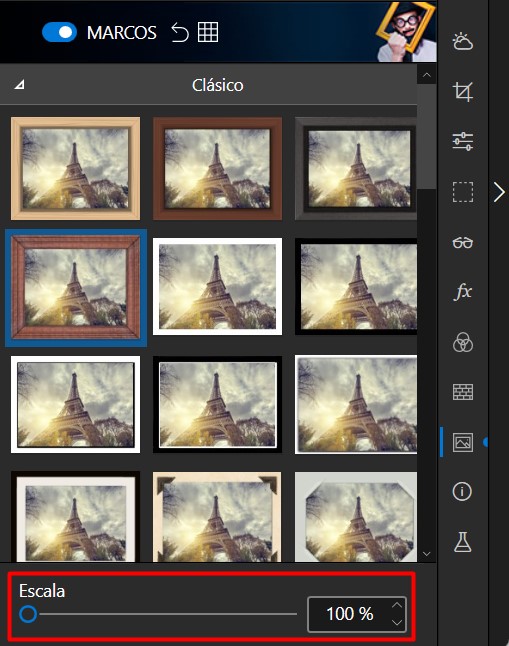
Task: Choose the plain white border frame thumbnail
Action: click(x=217, y=286)
